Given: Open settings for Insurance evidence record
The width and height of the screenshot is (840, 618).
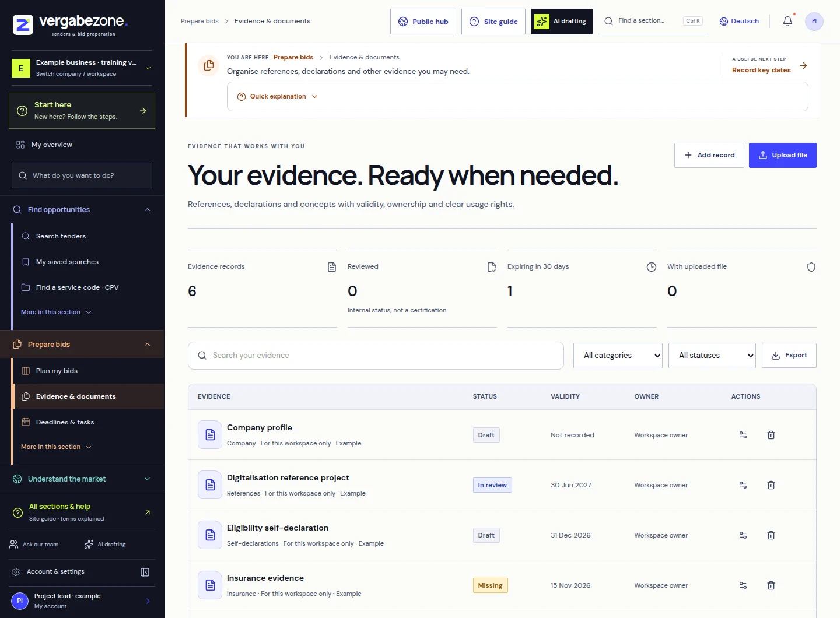Looking at the screenshot, I should 743,585.
